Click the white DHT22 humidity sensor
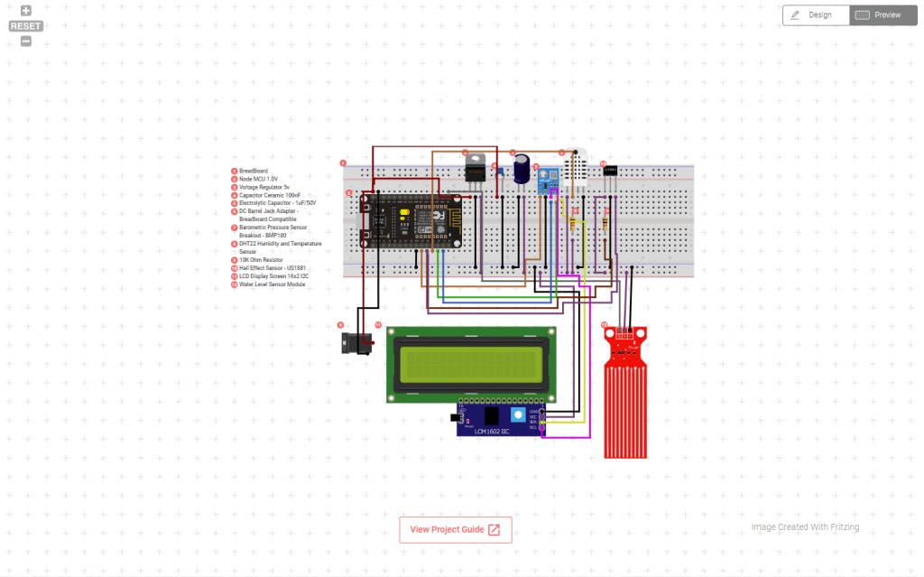The height and width of the screenshot is (577, 924). point(575,170)
